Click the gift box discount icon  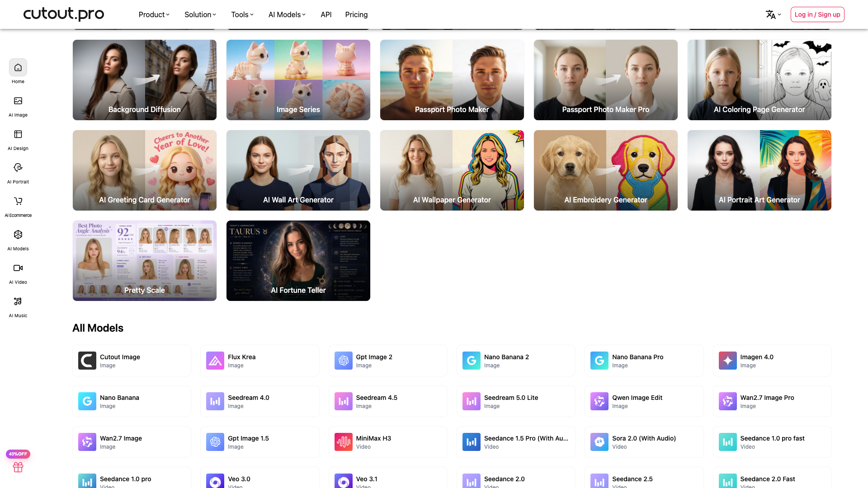[x=18, y=467]
